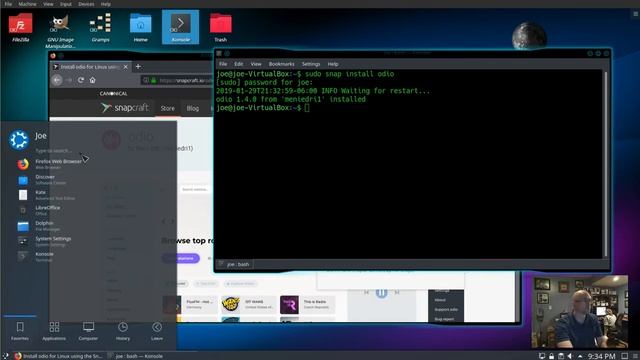
Task: Switch to launcher Leave tab
Action: pos(157,331)
